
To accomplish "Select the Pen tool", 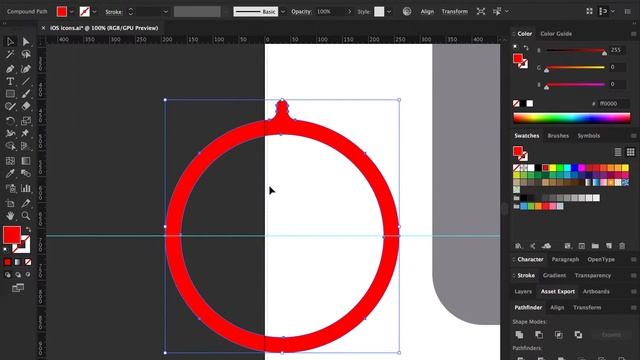I will tap(10, 69).
